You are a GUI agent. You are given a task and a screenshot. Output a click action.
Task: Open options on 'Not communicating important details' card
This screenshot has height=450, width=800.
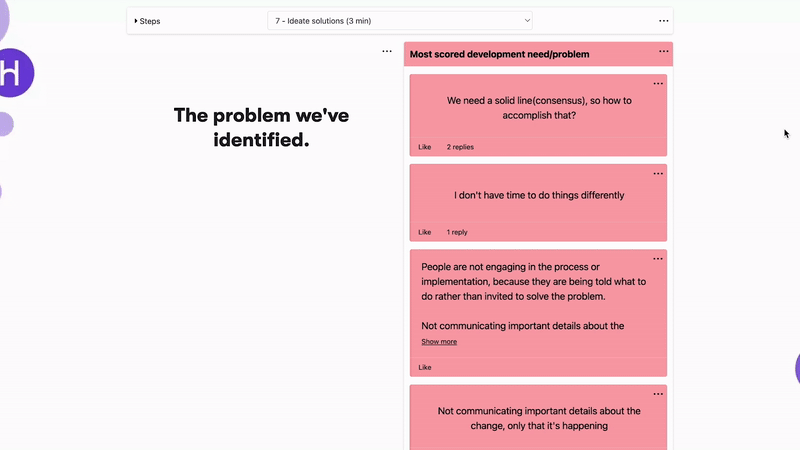pos(658,394)
